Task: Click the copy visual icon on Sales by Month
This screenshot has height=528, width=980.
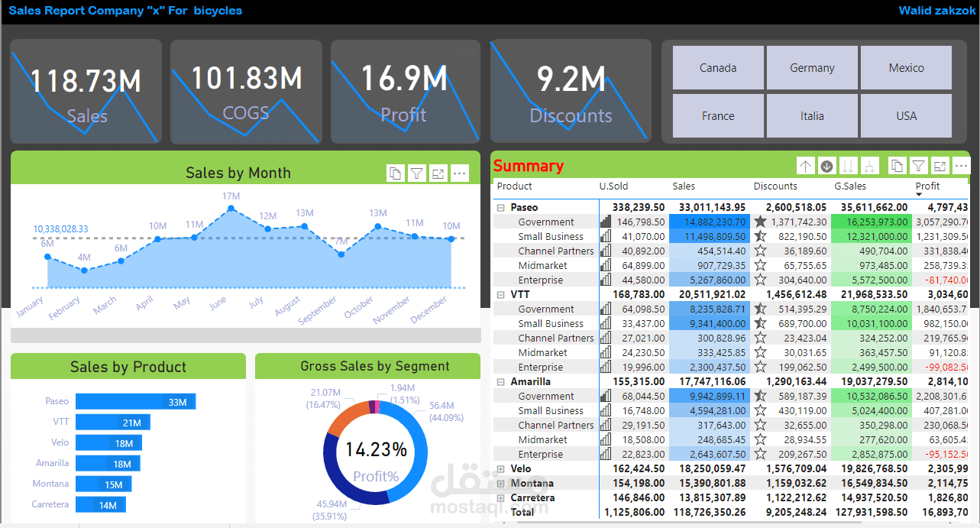Action: tap(395, 173)
